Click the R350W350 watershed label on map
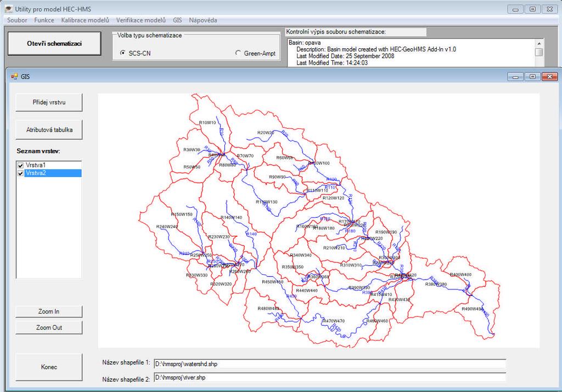Screen dimensions: 562x392 [x=293, y=266]
